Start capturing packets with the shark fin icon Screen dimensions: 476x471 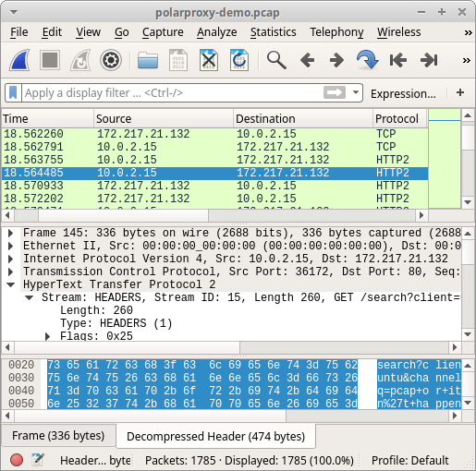[x=19, y=60]
